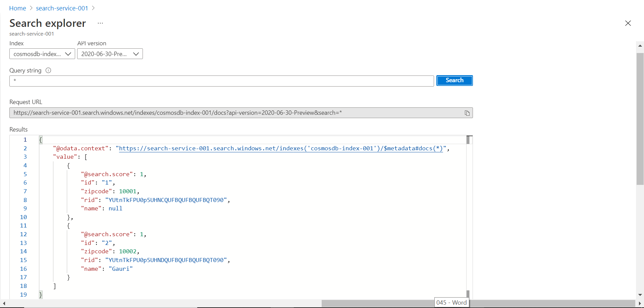This screenshot has width=644, height=308.
Task: Focus the Query string input field
Action: pos(221,81)
